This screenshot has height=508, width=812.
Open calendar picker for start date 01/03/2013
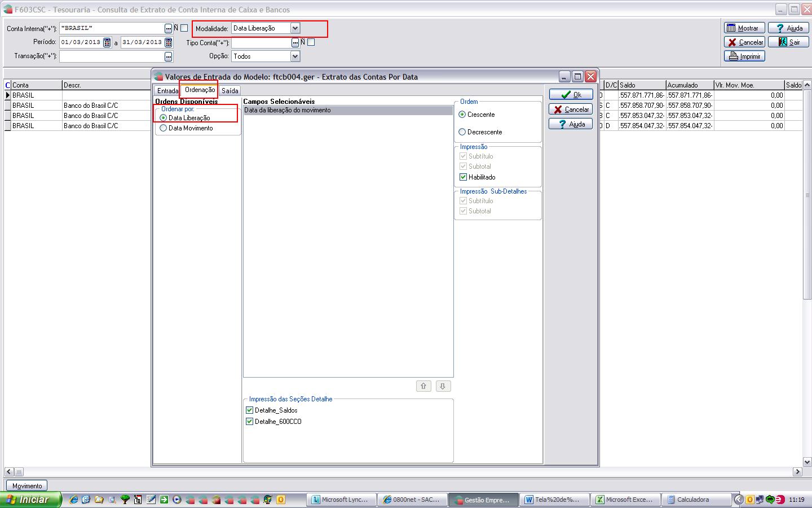pyautogui.click(x=107, y=42)
